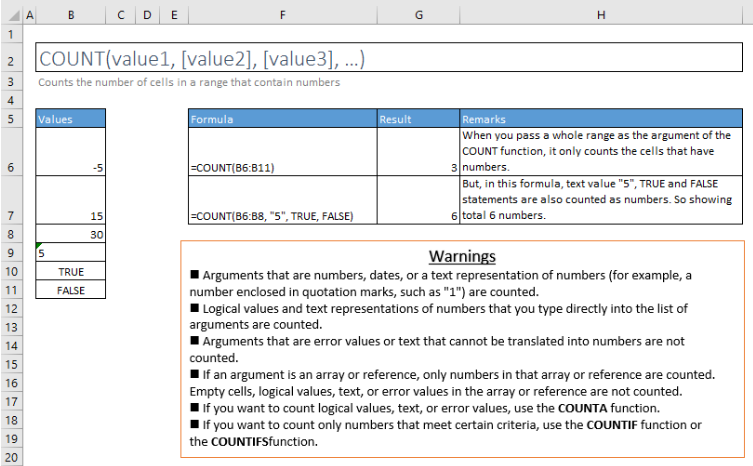753x466 pixels.
Task: Select the result cell showing 6
Action: pyautogui.click(x=418, y=200)
